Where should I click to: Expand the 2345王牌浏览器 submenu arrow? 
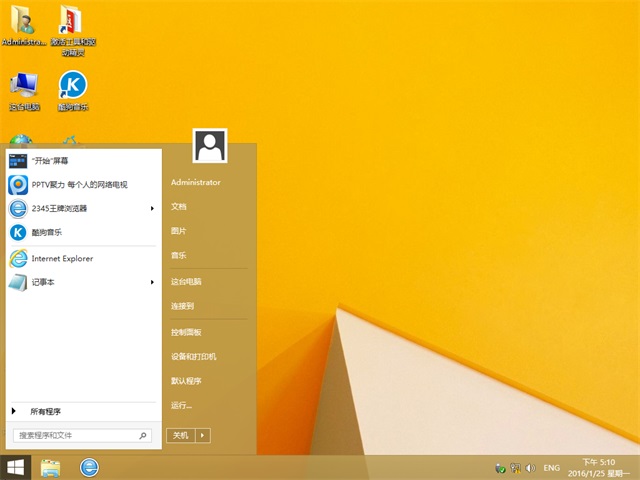[x=152, y=208]
